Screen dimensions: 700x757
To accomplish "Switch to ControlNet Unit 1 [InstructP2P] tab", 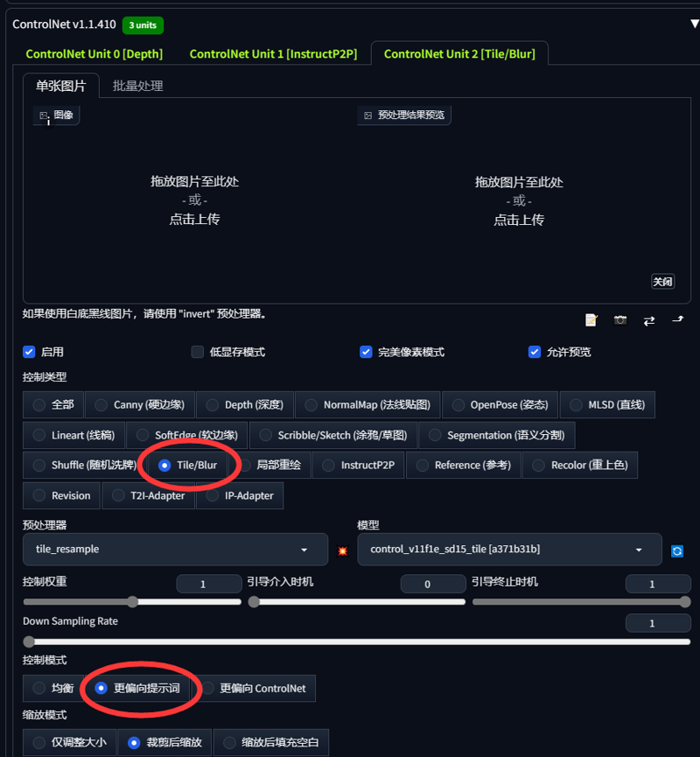I will 273,54.
